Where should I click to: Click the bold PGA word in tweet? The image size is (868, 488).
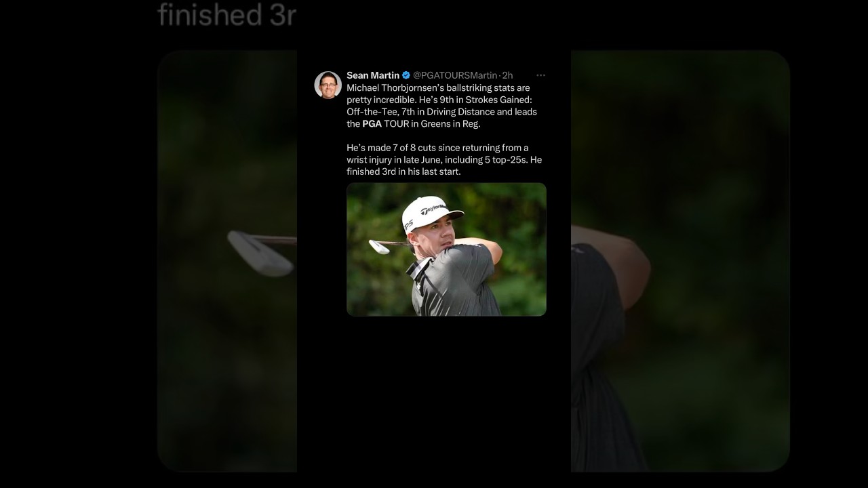pos(372,124)
